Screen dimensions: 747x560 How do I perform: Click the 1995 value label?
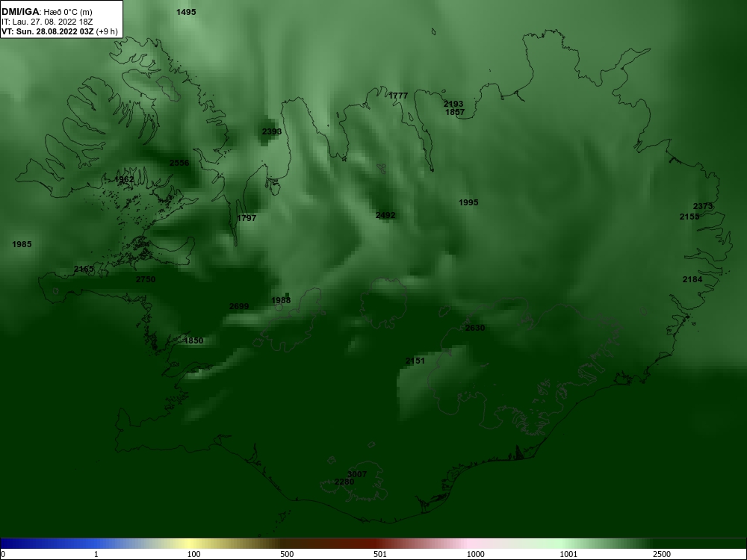click(x=468, y=202)
